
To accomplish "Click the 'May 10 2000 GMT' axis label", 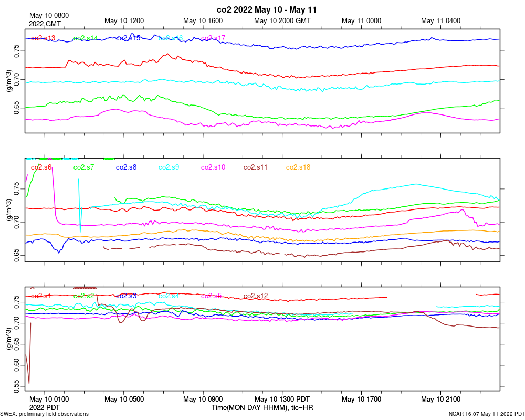I will (x=282, y=21).
